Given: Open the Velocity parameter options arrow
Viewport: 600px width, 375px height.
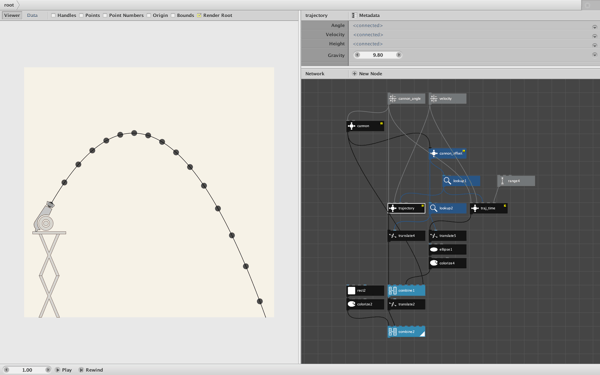Looking at the screenshot, I should tap(594, 36).
